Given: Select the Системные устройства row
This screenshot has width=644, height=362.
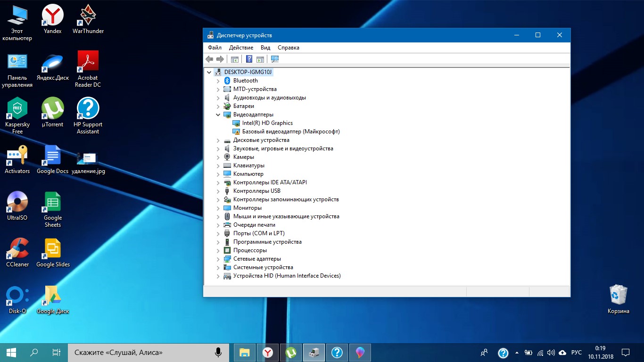Looking at the screenshot, I should [x=263, y=267].
